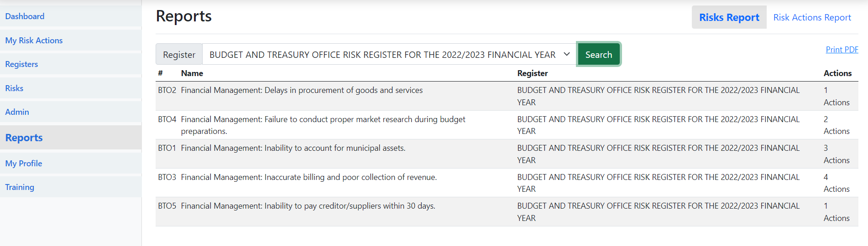Select Reports in the sidebar
868x246 pixels.
24,138
